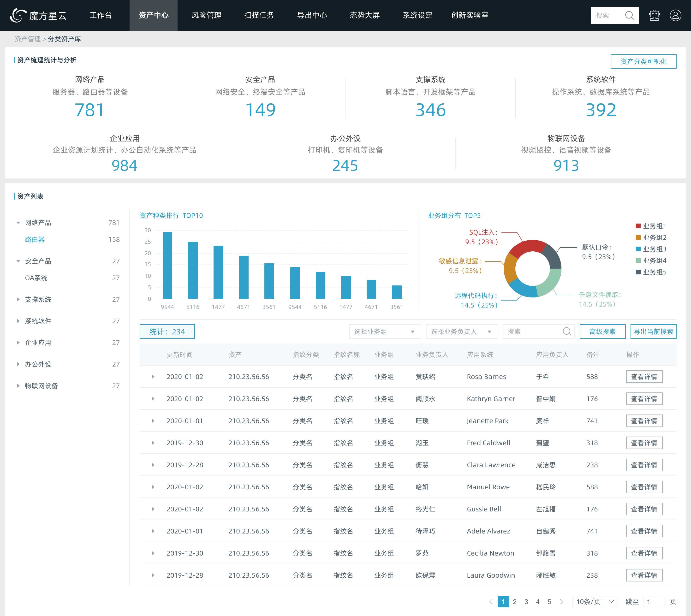
Task: Click the magnifier icon in asset list search
Action: tap(567, 331)
